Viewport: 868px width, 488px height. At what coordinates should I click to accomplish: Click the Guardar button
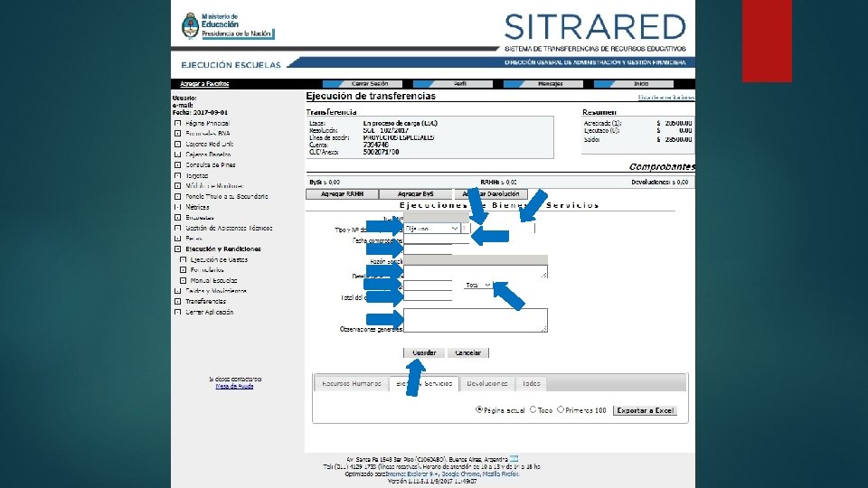424,353
